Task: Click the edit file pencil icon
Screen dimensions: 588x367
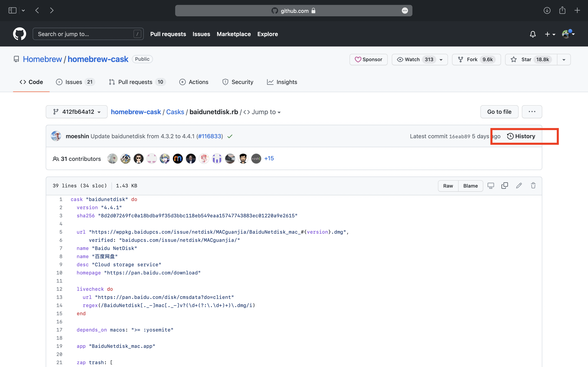Action: (519, 186)
